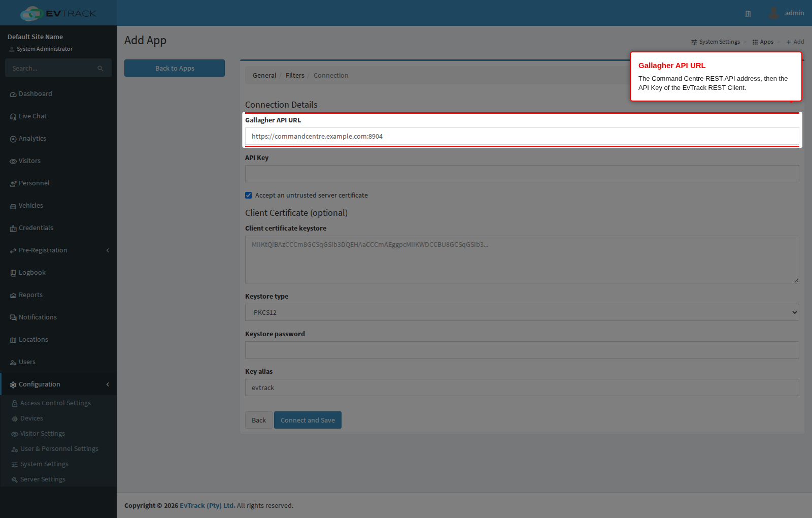
Task: Click the top bar book icon
Action: (748, 14)
